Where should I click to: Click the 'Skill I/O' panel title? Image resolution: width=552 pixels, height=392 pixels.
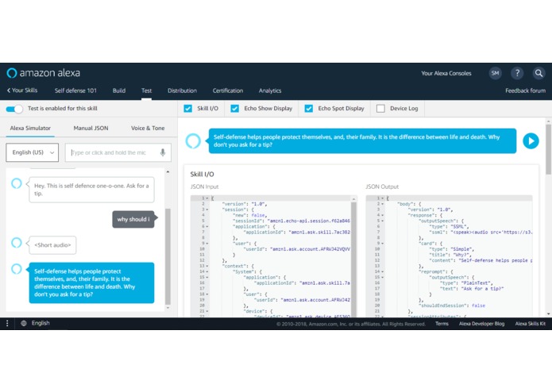pyautogui.click(x=202, y=174)
